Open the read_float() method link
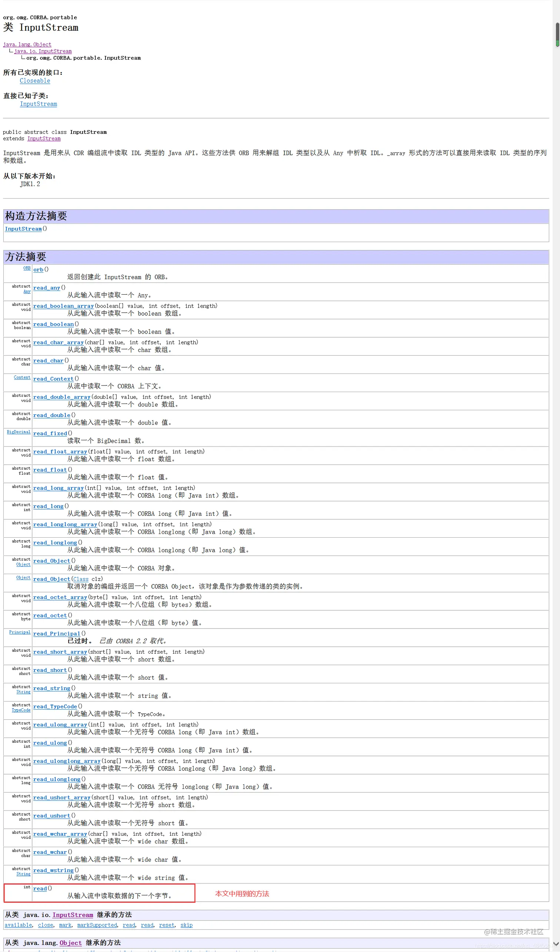Image resolution: width=560 pixels, height=952 pixels. point(50,470)
